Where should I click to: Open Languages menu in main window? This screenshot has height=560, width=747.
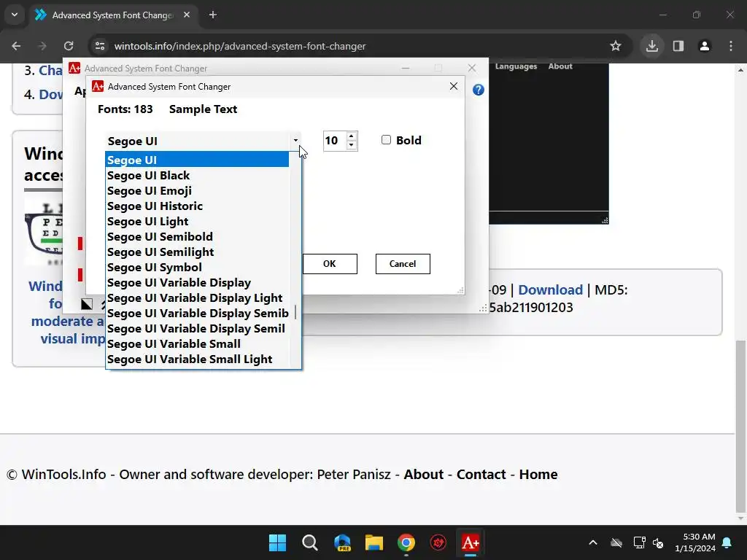tap(516, 66)
